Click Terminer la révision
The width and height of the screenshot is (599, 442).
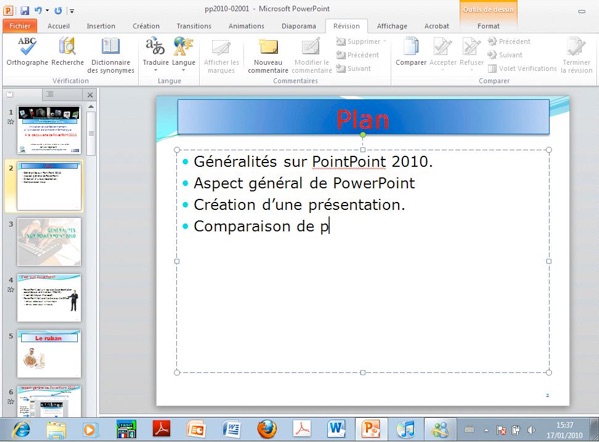tap(576, 55)
